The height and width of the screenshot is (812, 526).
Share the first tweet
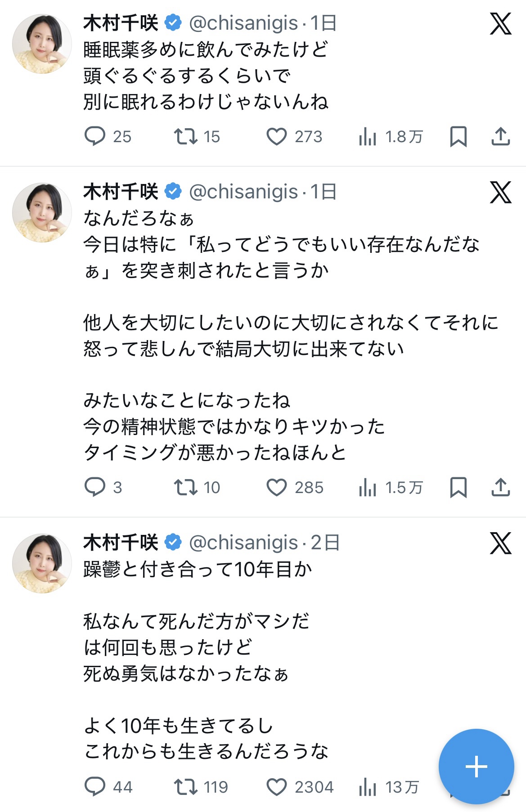(500, 136)
